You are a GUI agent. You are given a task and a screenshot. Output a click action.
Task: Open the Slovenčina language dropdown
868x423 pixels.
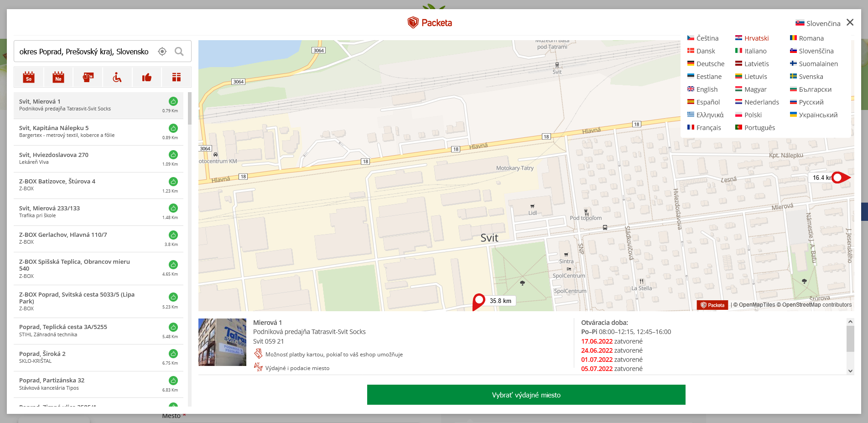pos(818,23)
